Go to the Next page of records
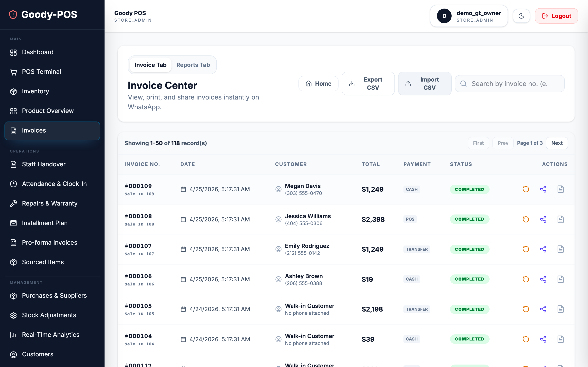The width and height of the screenshot is (588, 367). pyautogui.click(x=557, y=143)
